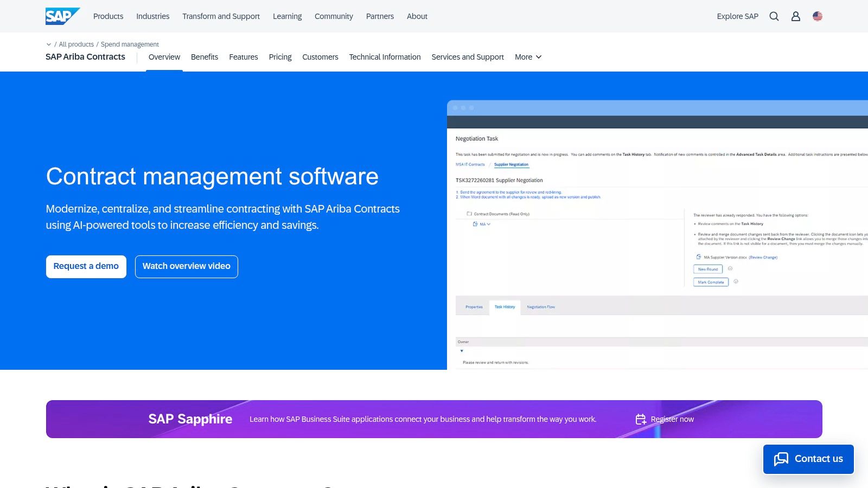Expand the More dropdown in the product nav
The width and height of the screenshot is (868, 488).
point(528,57)
